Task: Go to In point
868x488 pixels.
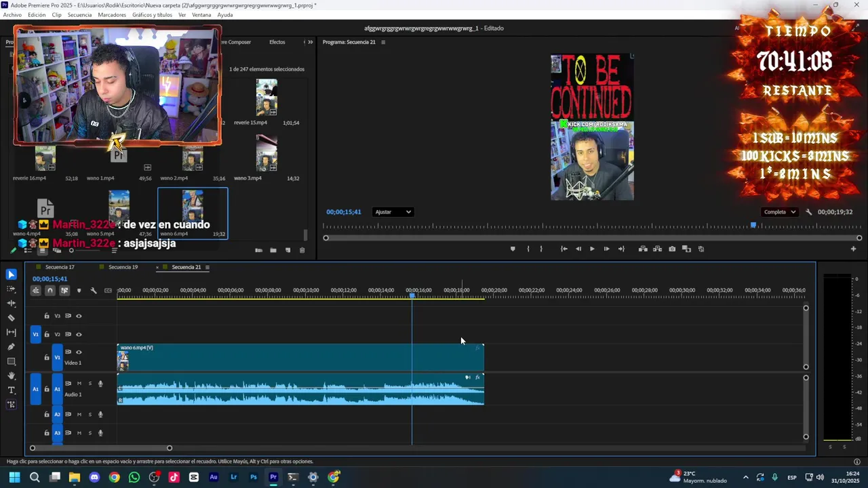Action: point(564,249)
